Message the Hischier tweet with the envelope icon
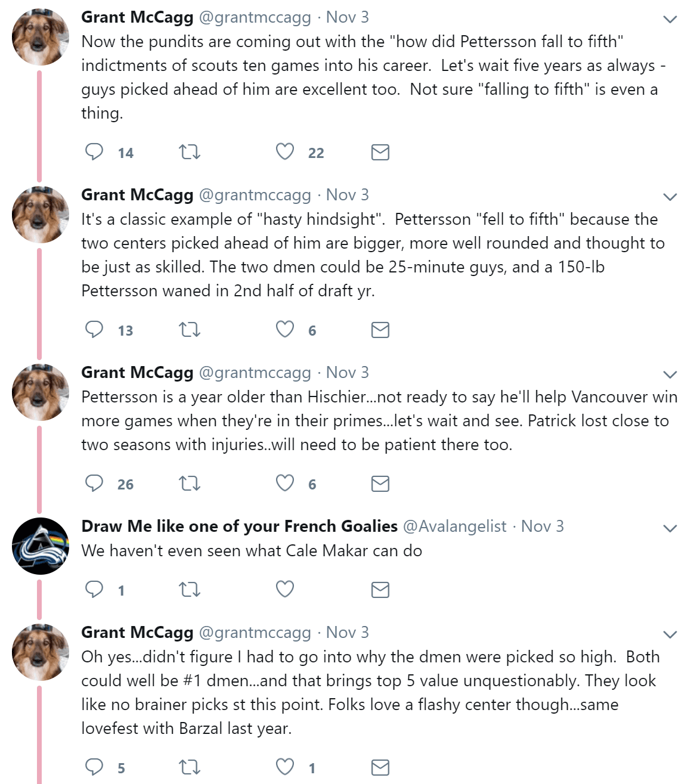This screenshot has height=784, width=688. (380, 484)
